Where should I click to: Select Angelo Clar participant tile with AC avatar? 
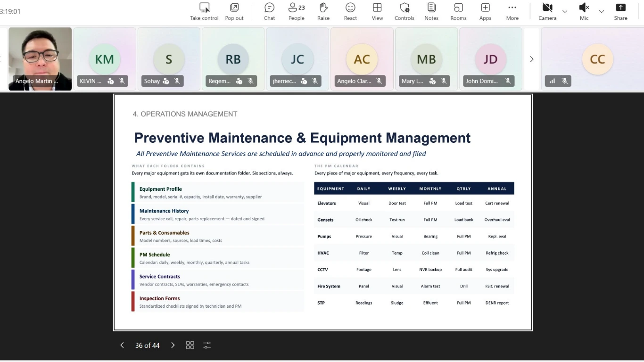pos(362,59)
